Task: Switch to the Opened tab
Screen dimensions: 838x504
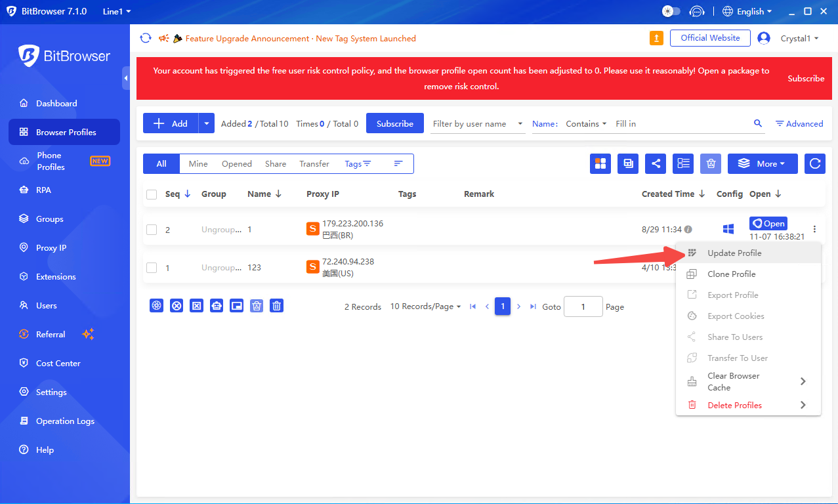Action: coord(236,164)
